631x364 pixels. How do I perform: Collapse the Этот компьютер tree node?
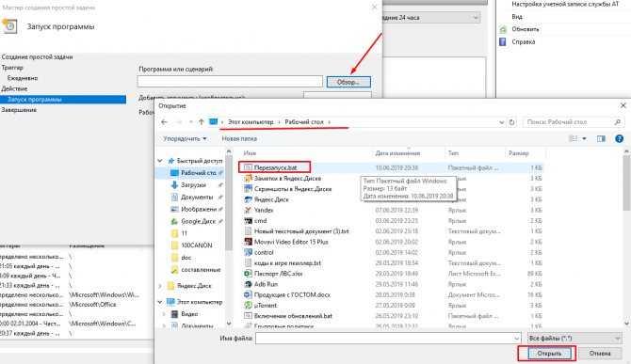coord(160,302)
